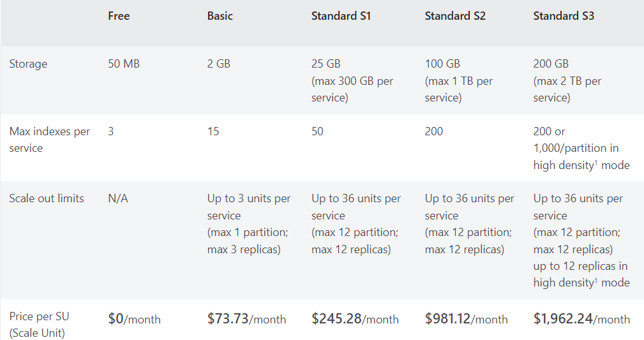Select the $981.12/month S2 price
644x340 pixels.
click(x=466, y=319)
